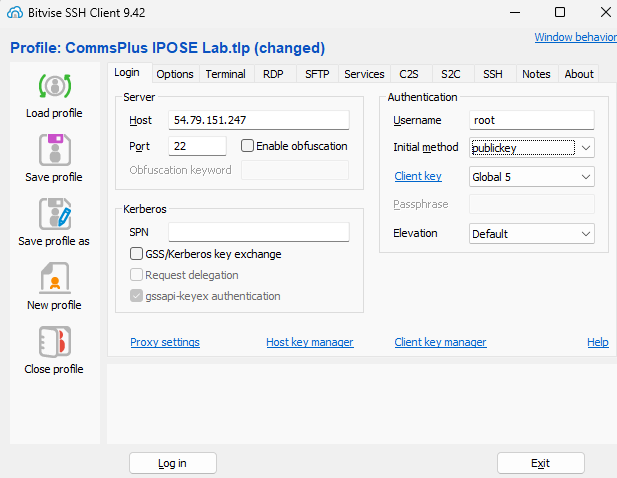Click the New profile icon

coord(55,278)
